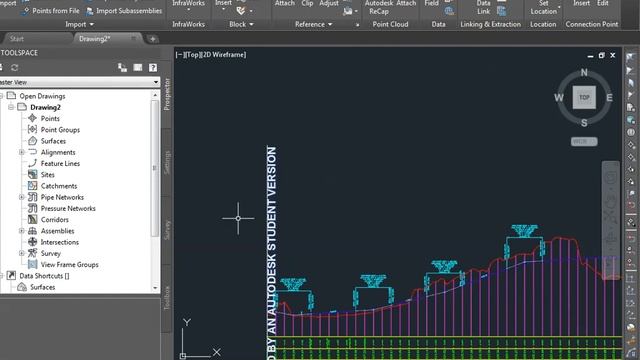Screen dimensions: 640x360
Task: Click the Data Link button
Action: pyautogui.click(x=484, y=7)
